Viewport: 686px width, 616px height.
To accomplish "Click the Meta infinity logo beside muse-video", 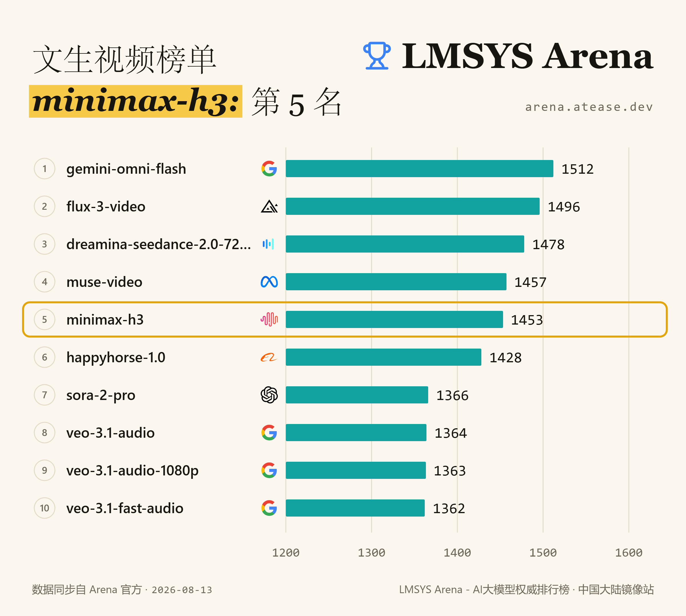I will click(269, 282).
